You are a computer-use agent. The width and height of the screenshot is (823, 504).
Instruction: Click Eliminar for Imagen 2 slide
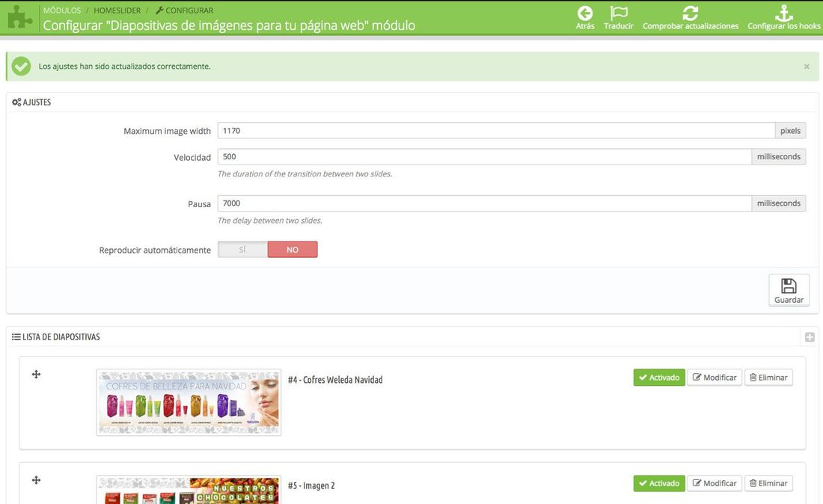[x=768, y=484]
